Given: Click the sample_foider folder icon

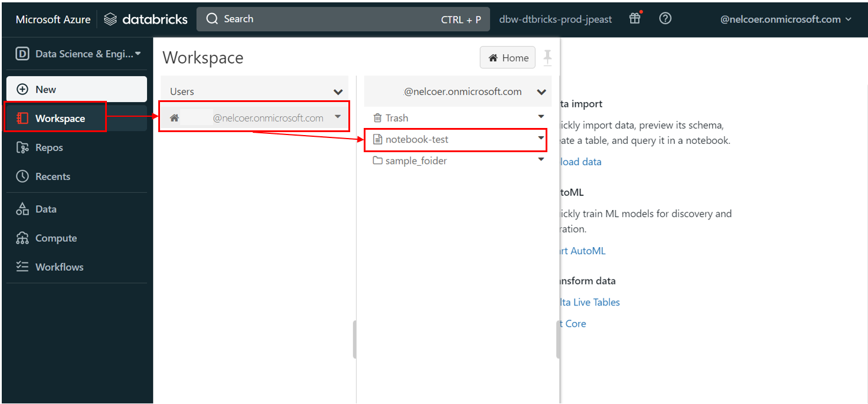Looking at the screenshot, I should [378, 160].
